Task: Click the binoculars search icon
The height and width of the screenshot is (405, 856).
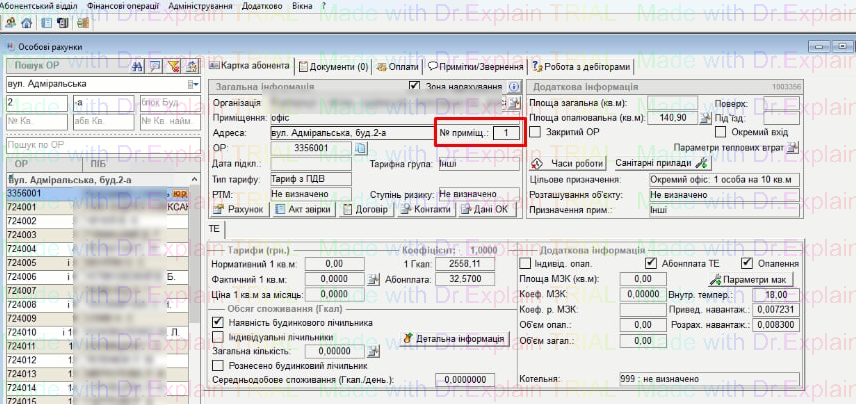Action: click(137, 66)
